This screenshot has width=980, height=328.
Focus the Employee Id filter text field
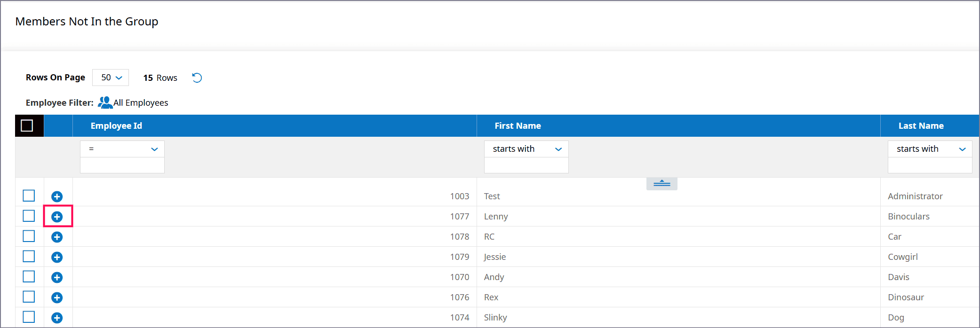point(122,165)
